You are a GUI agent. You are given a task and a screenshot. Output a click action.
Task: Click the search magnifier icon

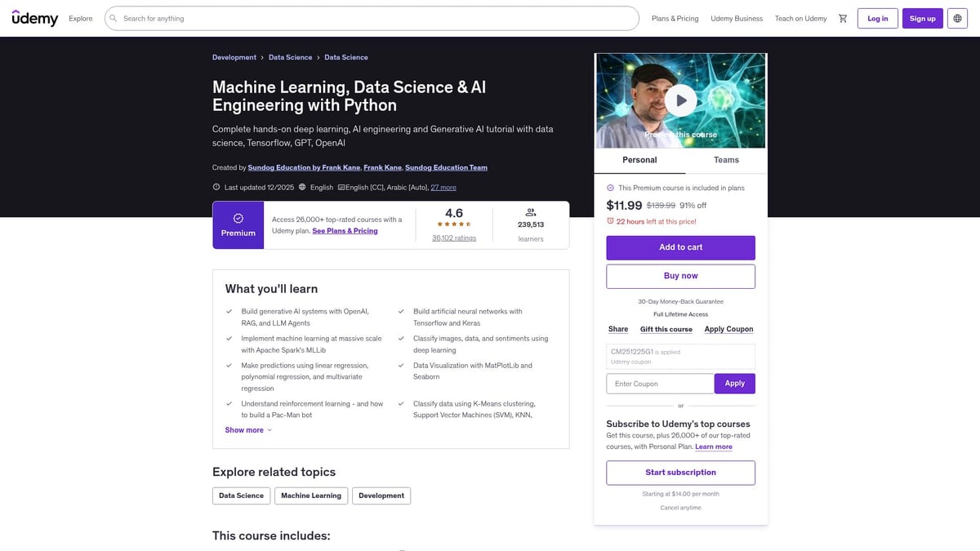point(114,19)
